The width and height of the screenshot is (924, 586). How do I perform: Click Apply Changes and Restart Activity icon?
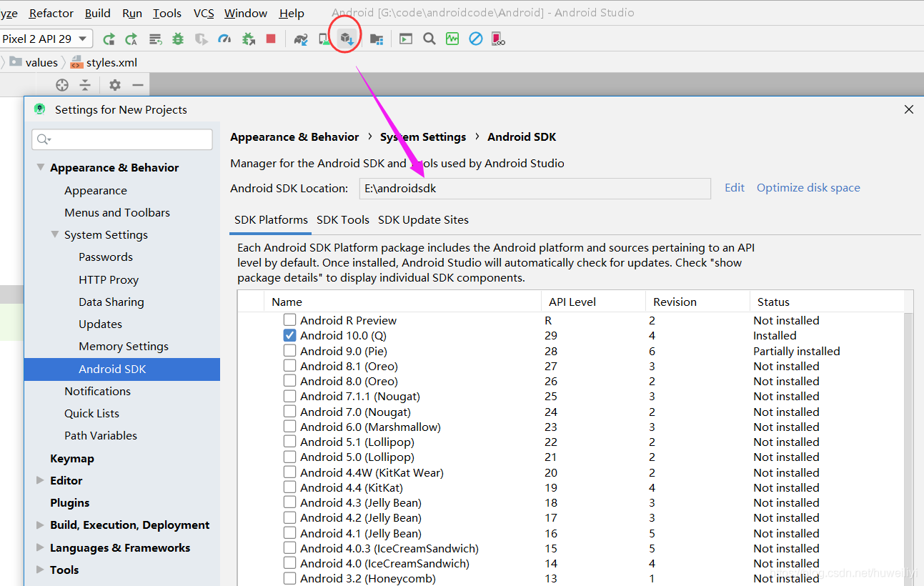click(x=131, y=39)
